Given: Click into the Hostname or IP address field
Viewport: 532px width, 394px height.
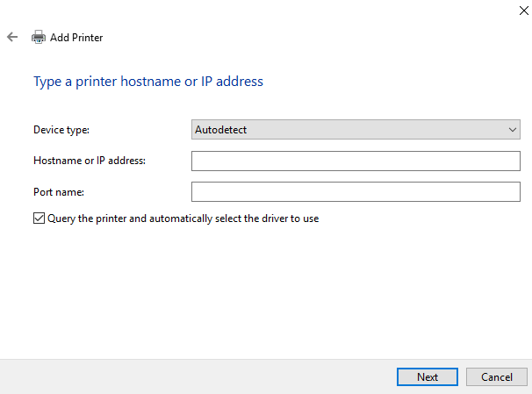Looking at the screenshot, I should 356,161.
